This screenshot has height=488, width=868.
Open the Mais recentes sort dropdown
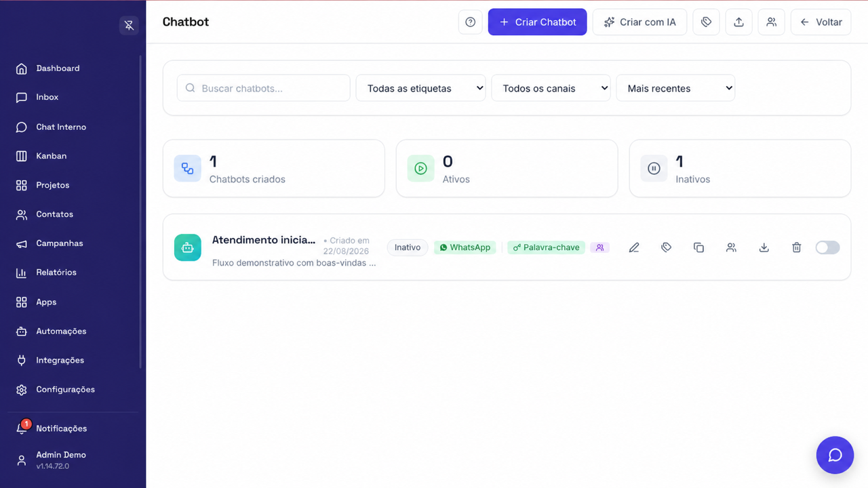pos(675,88)
